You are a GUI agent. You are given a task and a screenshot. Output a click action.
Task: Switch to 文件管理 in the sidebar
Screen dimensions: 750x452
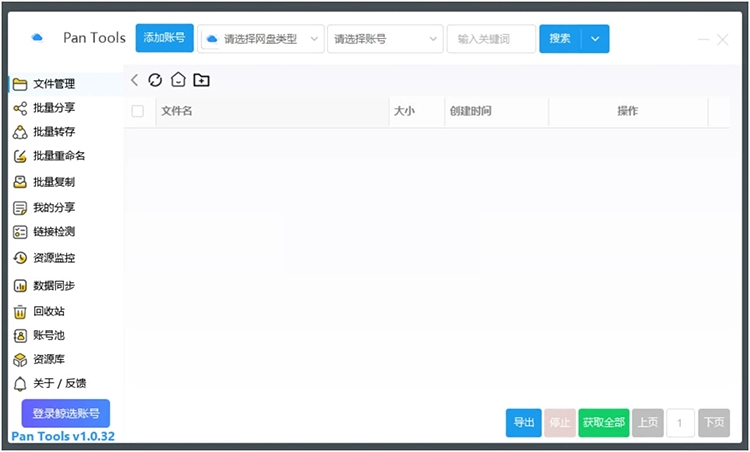(x=54, y=84)
